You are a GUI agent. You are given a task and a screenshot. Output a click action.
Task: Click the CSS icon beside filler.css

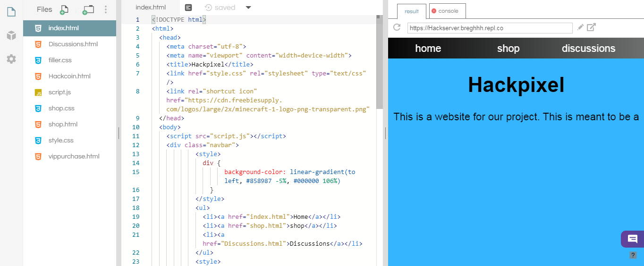tap(38, 60)
